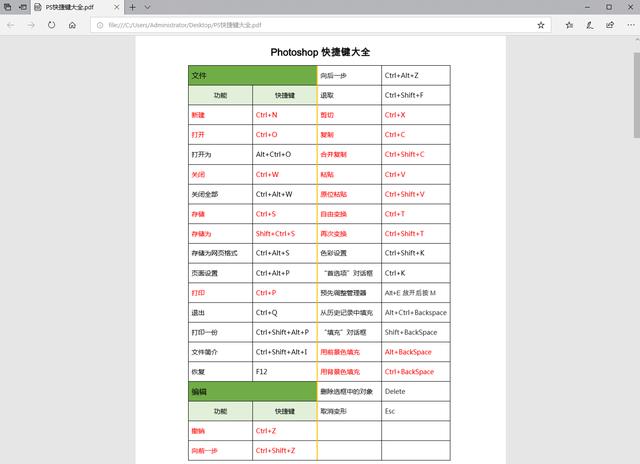Viewport: 640px width, 464px height.
Task: Click the Photoshop 快捷键大全 title
Action: [320, 52]
